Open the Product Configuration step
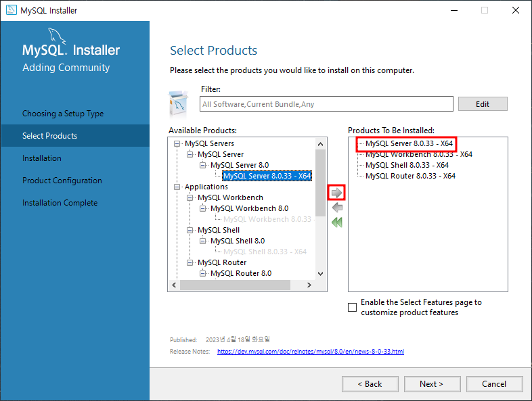532x401 pixels. [62, 181]
